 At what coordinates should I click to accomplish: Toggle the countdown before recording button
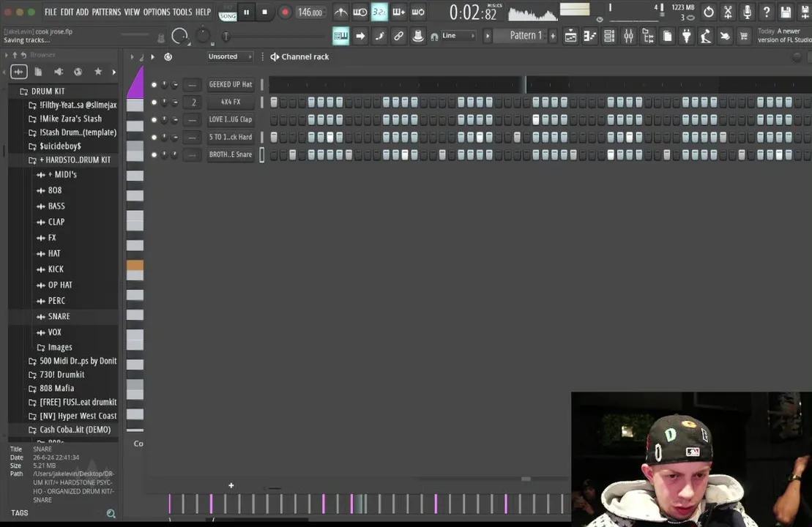379,12
